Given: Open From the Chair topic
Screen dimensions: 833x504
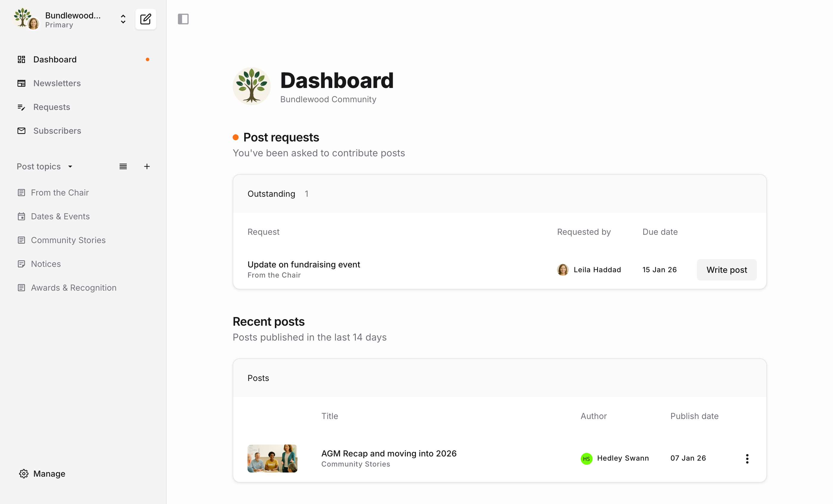Looking at the screenshot, I should 60,193.
